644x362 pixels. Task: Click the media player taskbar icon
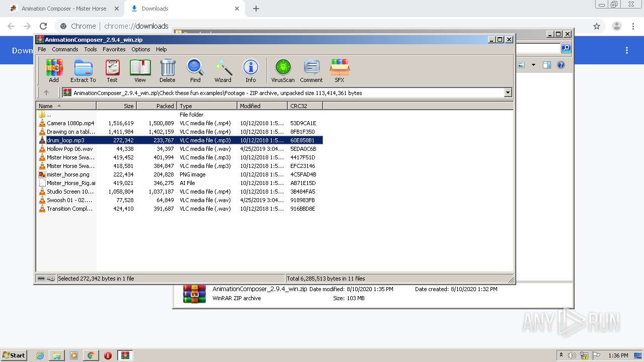(x=74, y=355)
